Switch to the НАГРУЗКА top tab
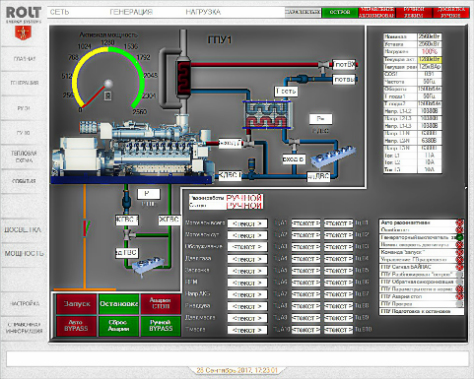 (203, 12)
